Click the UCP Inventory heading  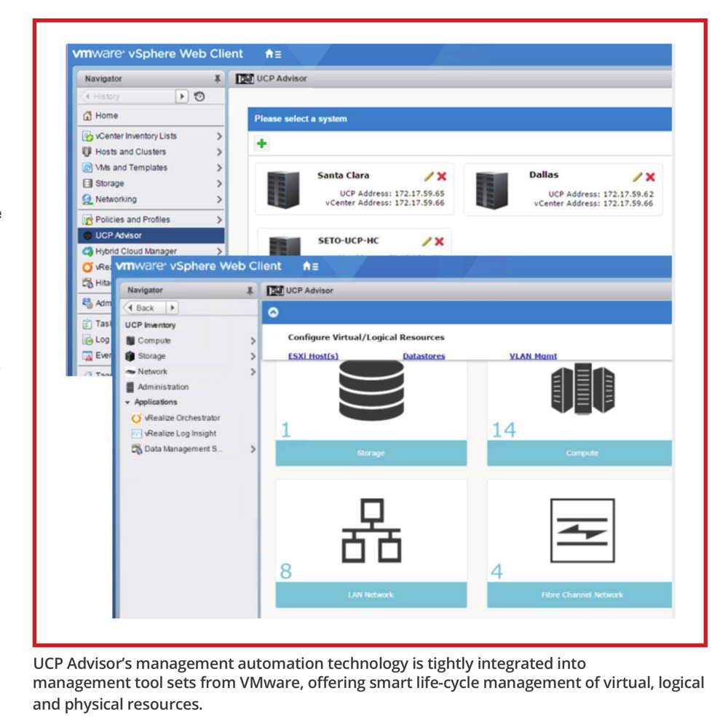(x=150, y=325)
